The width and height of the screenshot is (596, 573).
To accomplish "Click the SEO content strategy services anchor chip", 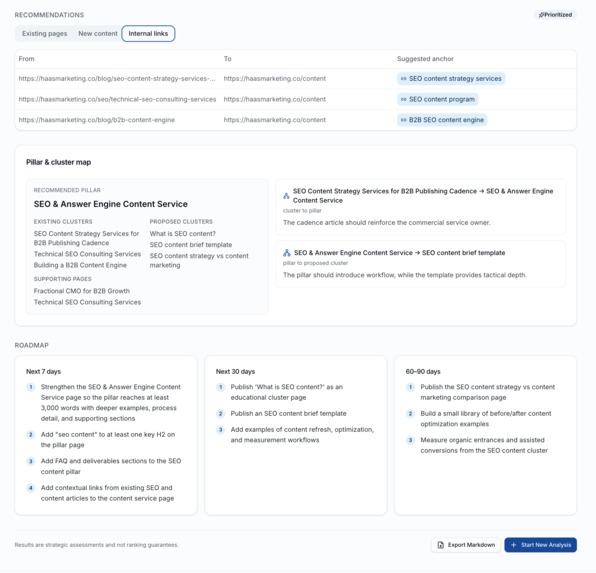I will point(451,79).
